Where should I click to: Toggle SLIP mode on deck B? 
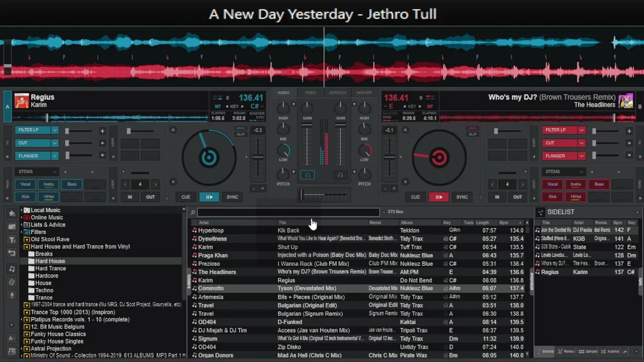(x=473, y=134)
